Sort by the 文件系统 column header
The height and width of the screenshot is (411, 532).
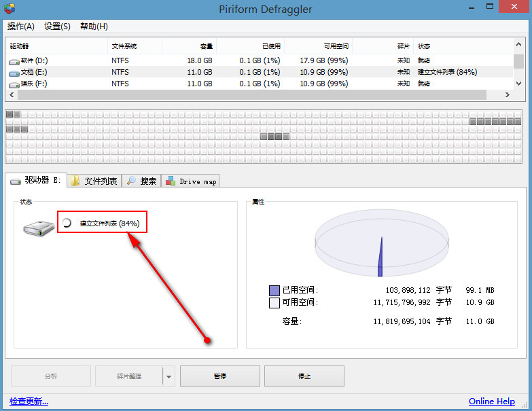tap(135, 46)
